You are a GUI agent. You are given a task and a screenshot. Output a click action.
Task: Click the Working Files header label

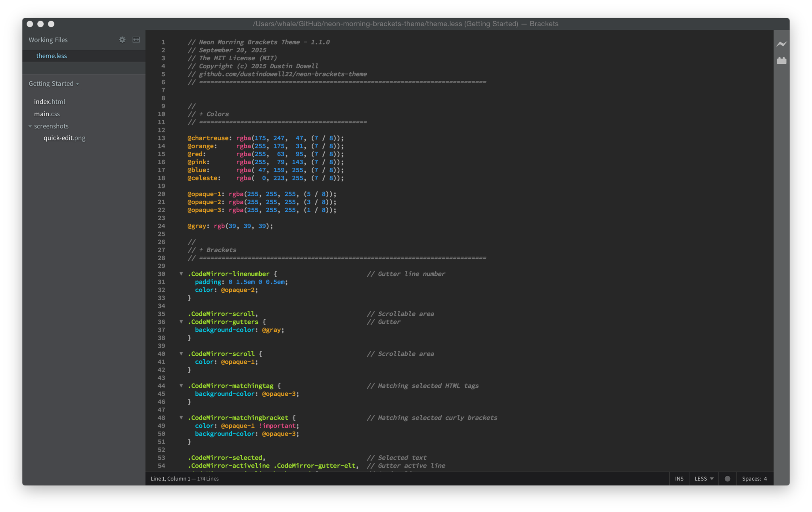[48, 40]
